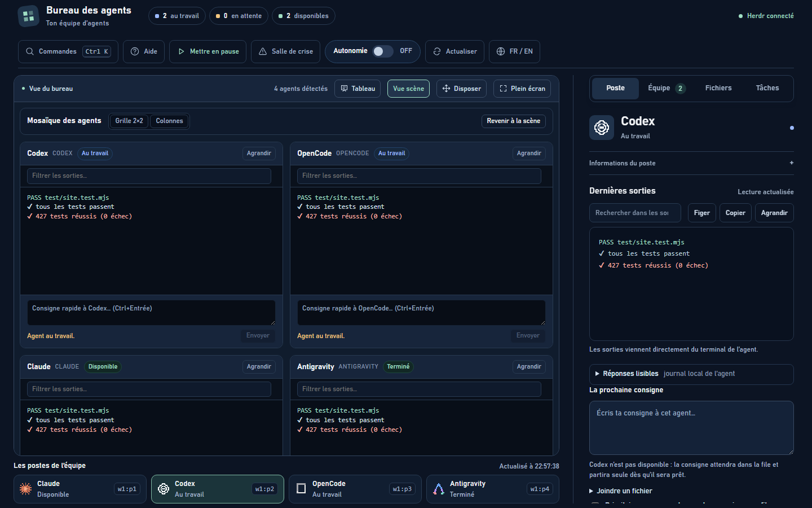812x508 pixels.
Task: Click Agrandir on the Antigravity tile
Action: (529, 366)
